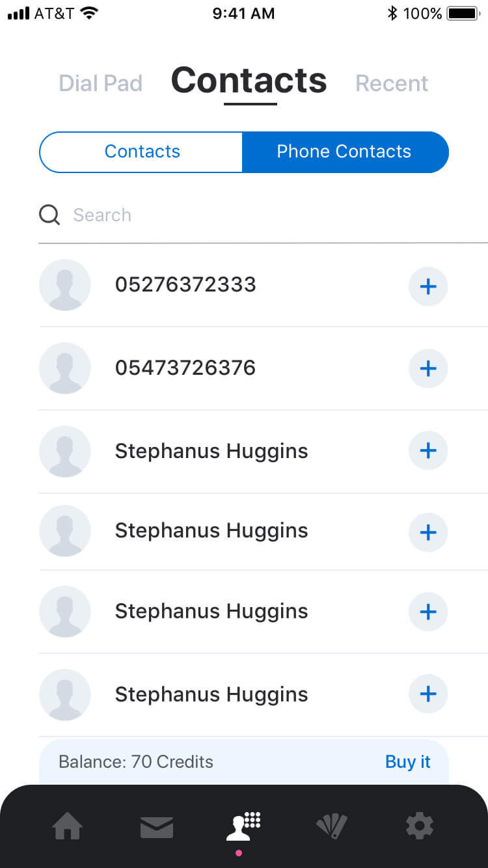Open contact 05473726376
This screenshot has width=488, height=868.
(x=185, y=368)
